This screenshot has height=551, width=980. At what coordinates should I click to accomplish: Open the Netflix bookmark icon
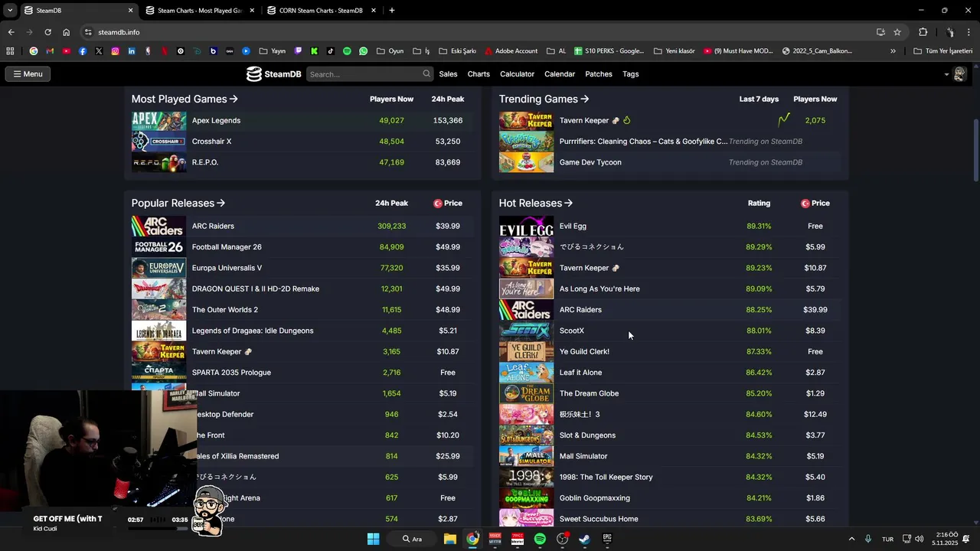165,51
